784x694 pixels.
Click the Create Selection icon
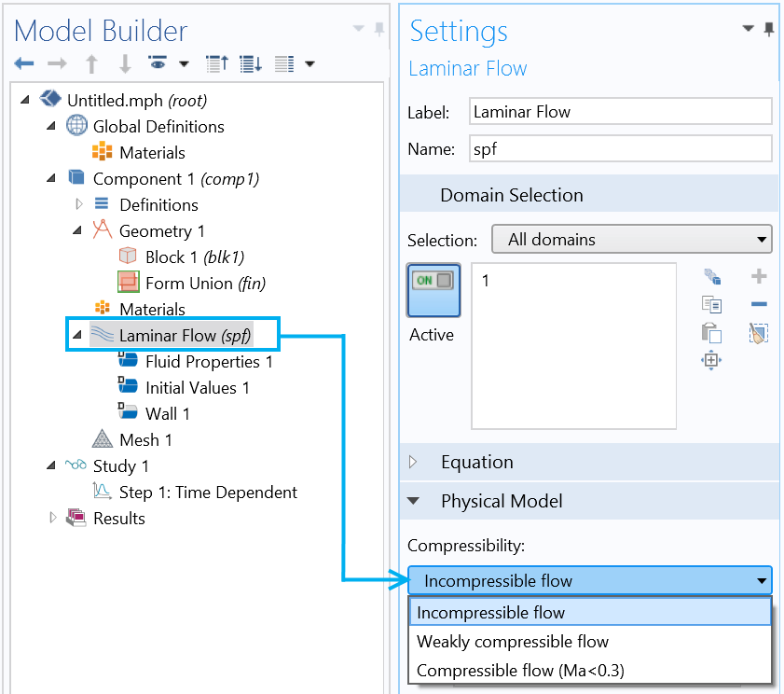[712, 277]
